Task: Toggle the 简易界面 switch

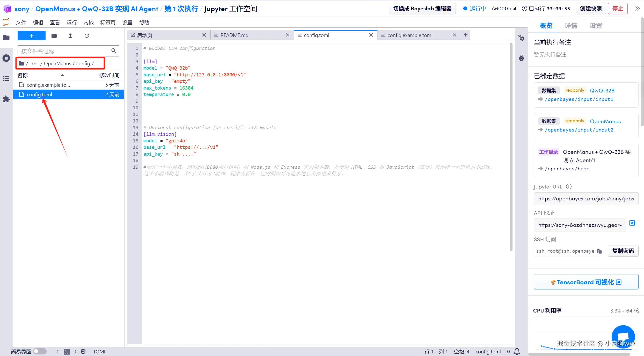Action: tap(40, 351)
